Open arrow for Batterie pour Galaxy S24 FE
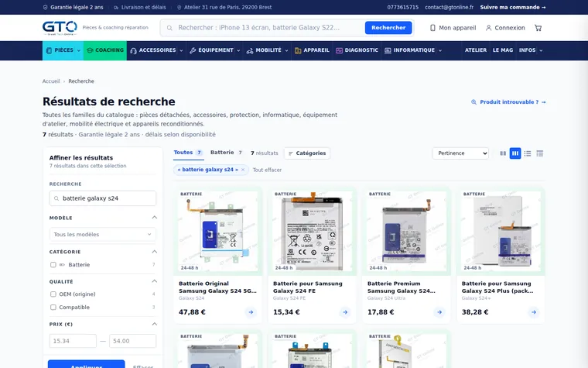 345,312
